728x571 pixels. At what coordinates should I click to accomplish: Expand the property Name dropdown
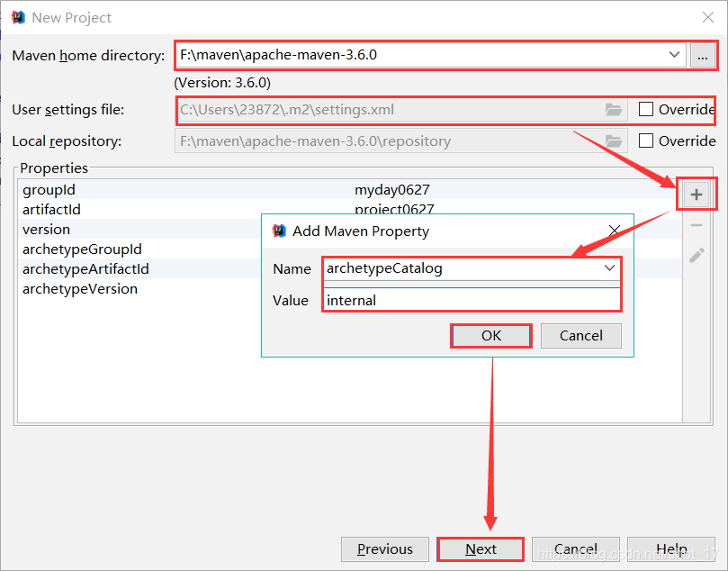pos(609,268)
